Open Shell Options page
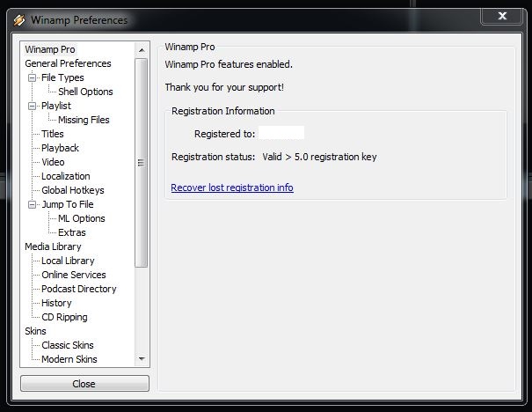The width and height of the screenshot is (532, 412). coord(85,92)
